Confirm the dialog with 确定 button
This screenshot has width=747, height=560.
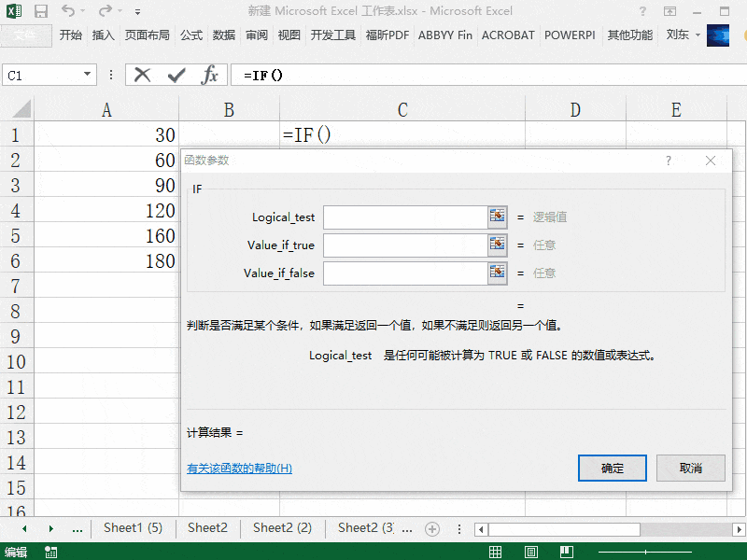click(613, 468)
